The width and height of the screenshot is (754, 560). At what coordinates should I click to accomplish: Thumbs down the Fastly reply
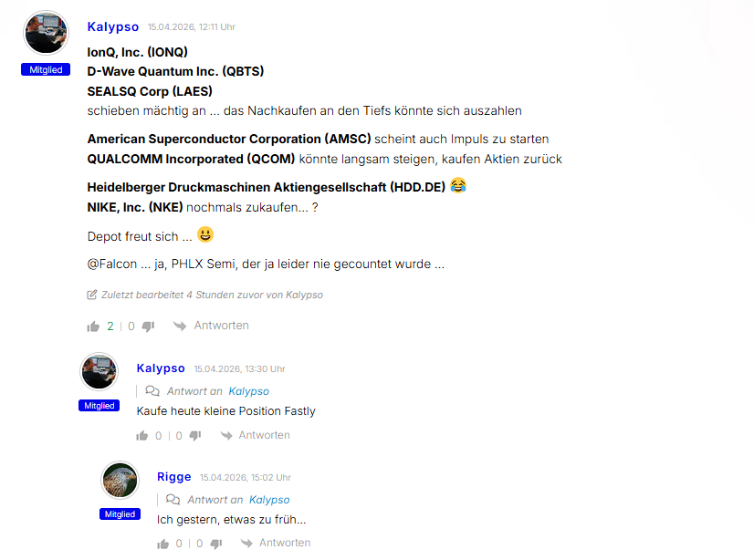(195, 436)
